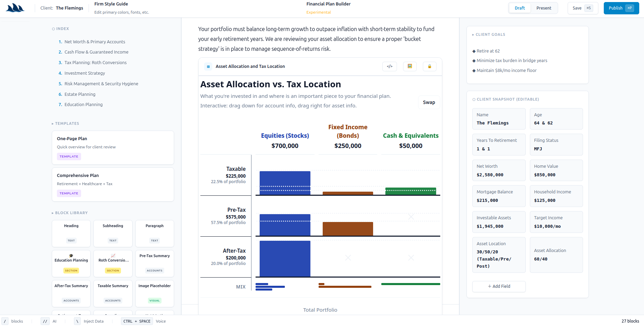Go to Cash Flow & Guaranteed Income section

96,52
